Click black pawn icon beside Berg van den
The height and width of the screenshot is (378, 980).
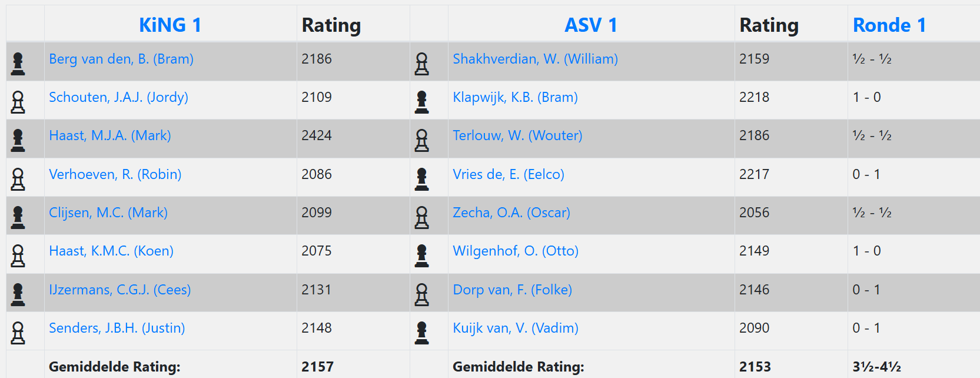pyautogui.click(x=18, y=64)
